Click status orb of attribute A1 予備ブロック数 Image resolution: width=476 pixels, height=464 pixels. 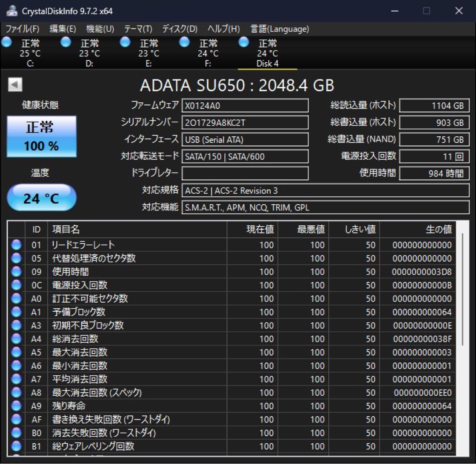click(x=16, y=312)
